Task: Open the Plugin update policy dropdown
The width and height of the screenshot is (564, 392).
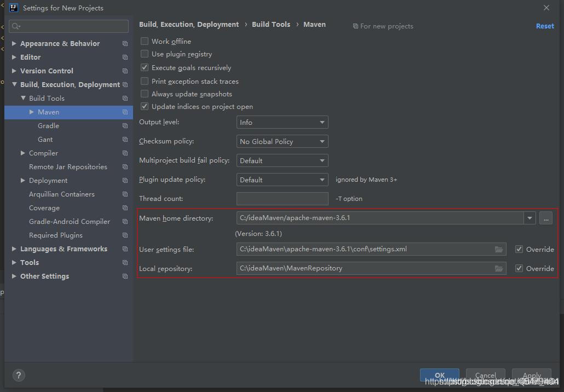Action: click(283, 180)
